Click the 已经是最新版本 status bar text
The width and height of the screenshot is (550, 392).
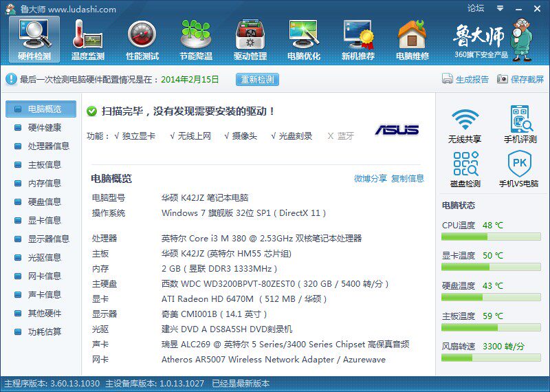click(x=241, y=384)
